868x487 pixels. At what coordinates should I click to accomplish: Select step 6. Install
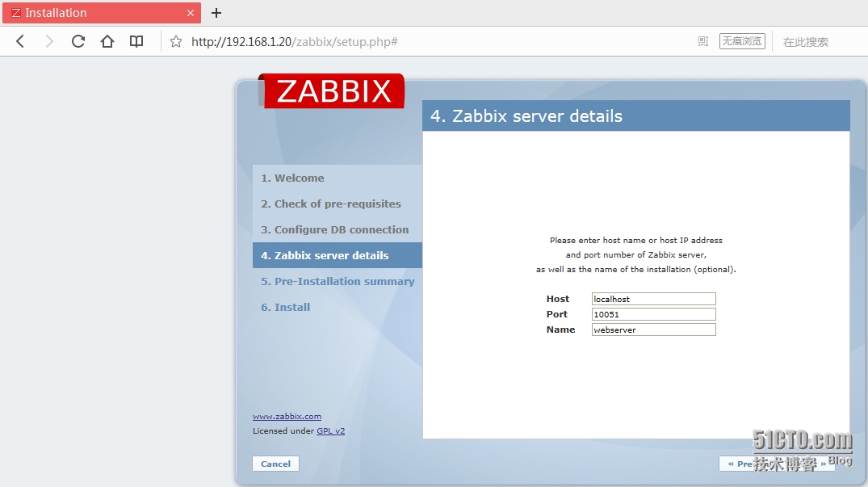(x=286, y=307)
